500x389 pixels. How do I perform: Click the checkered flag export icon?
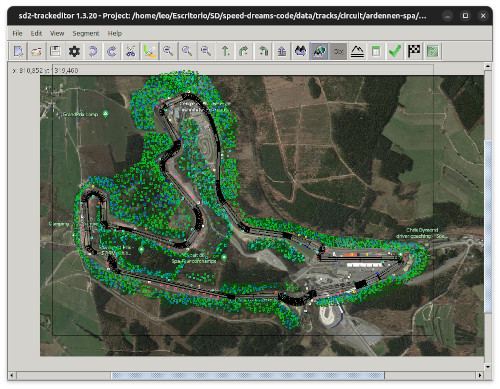[x=414, y=51]
